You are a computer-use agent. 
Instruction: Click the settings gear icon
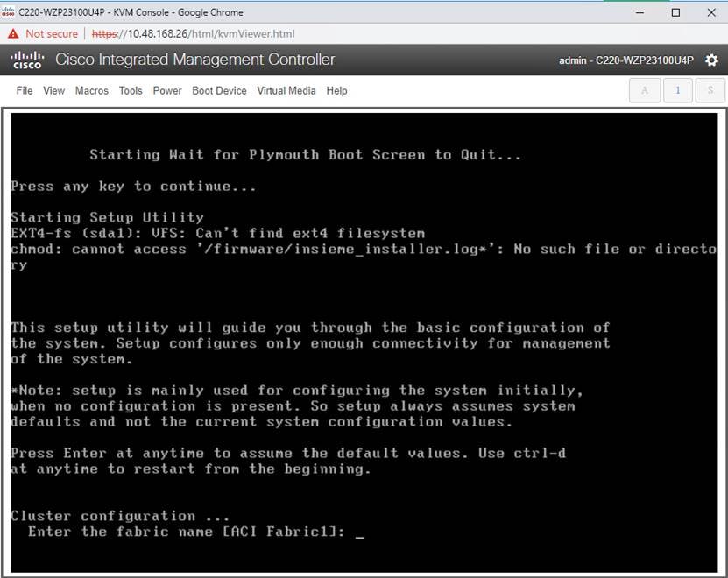click(711, 60)
